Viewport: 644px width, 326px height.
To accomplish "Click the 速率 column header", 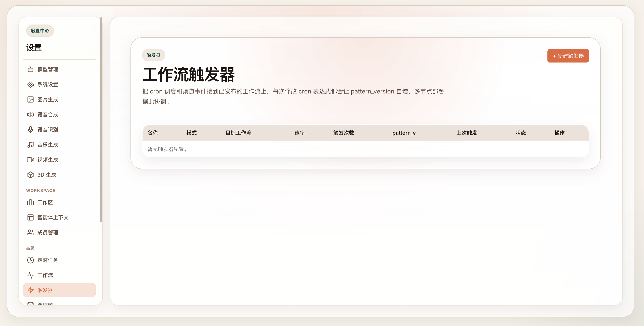I will click(x=300, y=133).
